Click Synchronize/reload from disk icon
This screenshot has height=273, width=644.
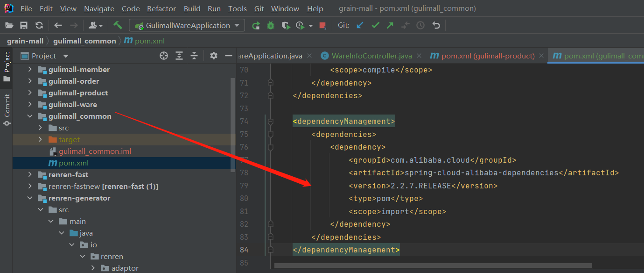(39, 25)
